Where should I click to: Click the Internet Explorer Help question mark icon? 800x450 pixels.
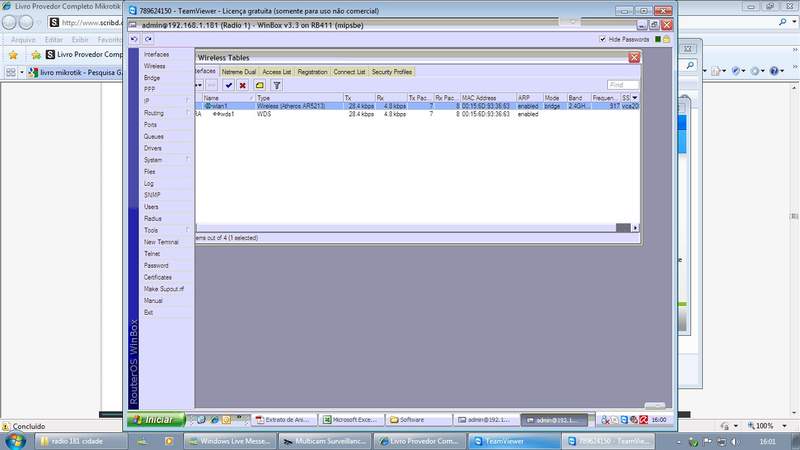(x=774, y=71)
